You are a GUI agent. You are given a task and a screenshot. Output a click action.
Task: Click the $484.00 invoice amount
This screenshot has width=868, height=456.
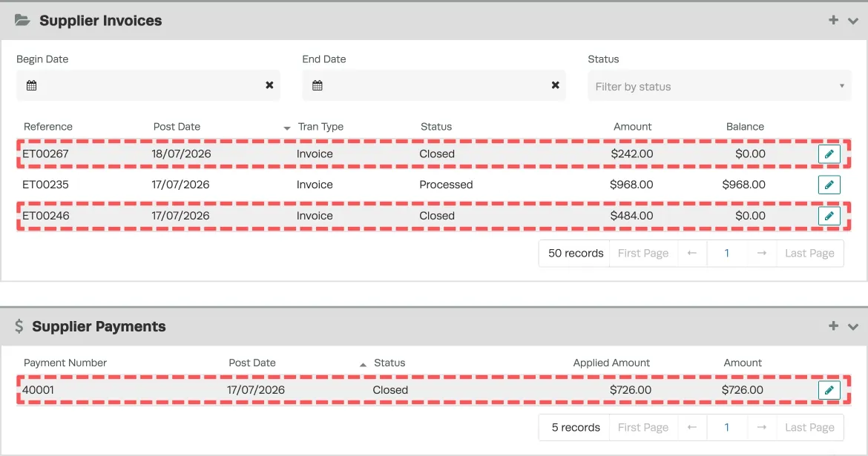[x=631, y=216]
